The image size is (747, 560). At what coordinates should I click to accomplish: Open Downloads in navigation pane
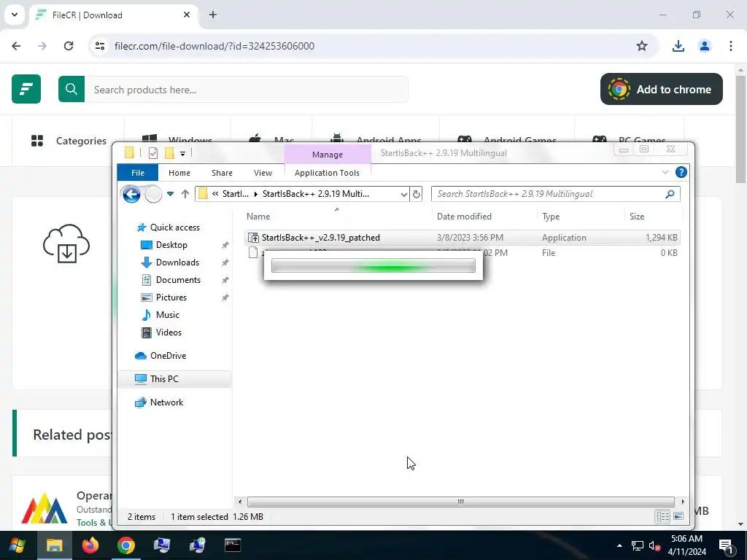click(x=177, y=262)
